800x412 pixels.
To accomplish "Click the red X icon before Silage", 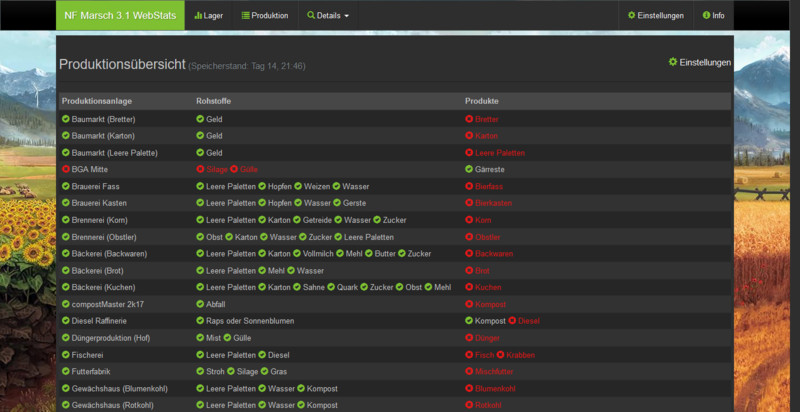I will click(200, 169).
